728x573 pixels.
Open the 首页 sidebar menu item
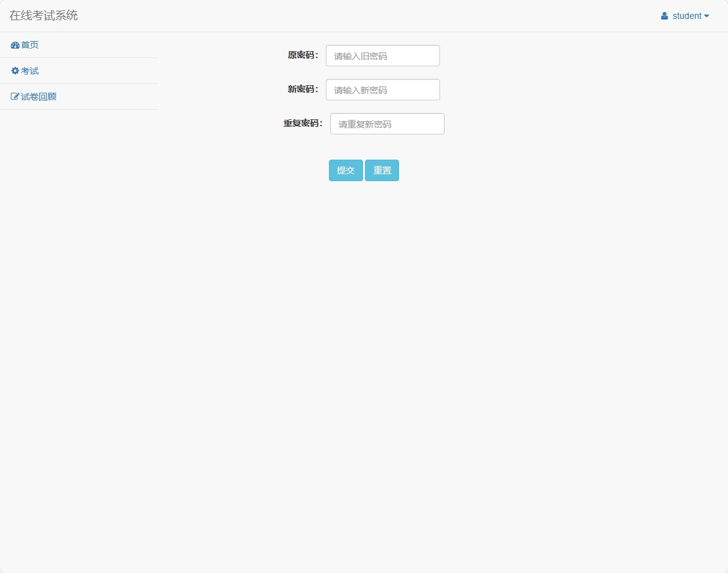coord(79,45)
